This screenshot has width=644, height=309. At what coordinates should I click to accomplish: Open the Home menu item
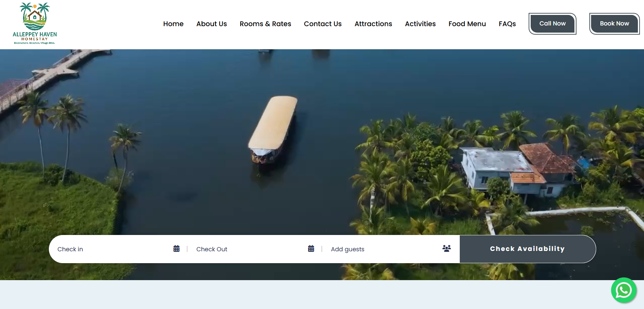tap(173, 24)
